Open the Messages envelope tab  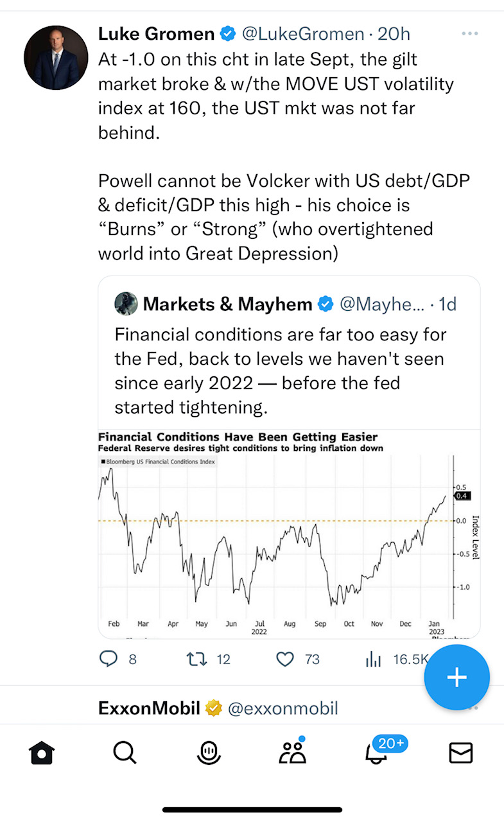click(461, 753)
